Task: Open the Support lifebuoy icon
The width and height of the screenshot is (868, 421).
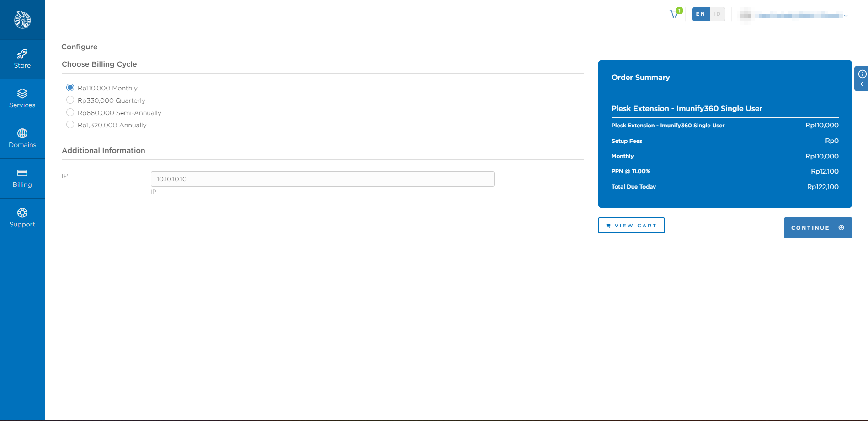Action: pyautogui.click(x=22, y=213)
